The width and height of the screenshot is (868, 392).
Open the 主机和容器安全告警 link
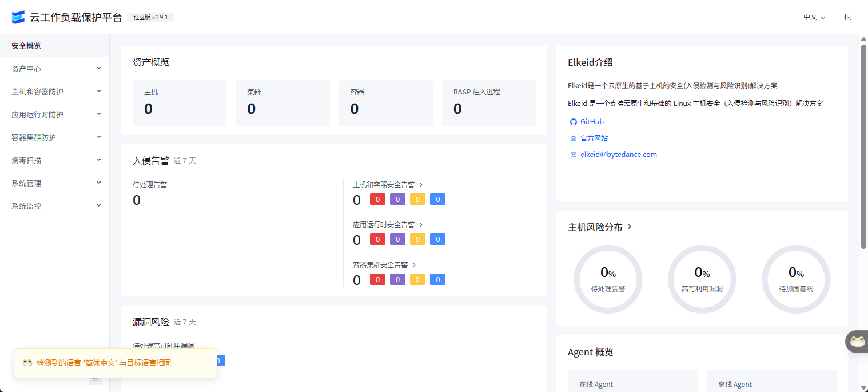[384, 185]
